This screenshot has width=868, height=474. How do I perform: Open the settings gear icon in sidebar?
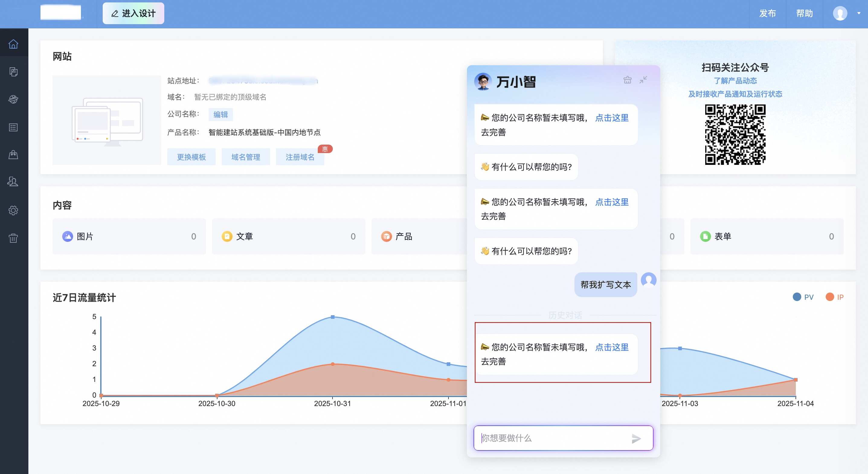14,210
